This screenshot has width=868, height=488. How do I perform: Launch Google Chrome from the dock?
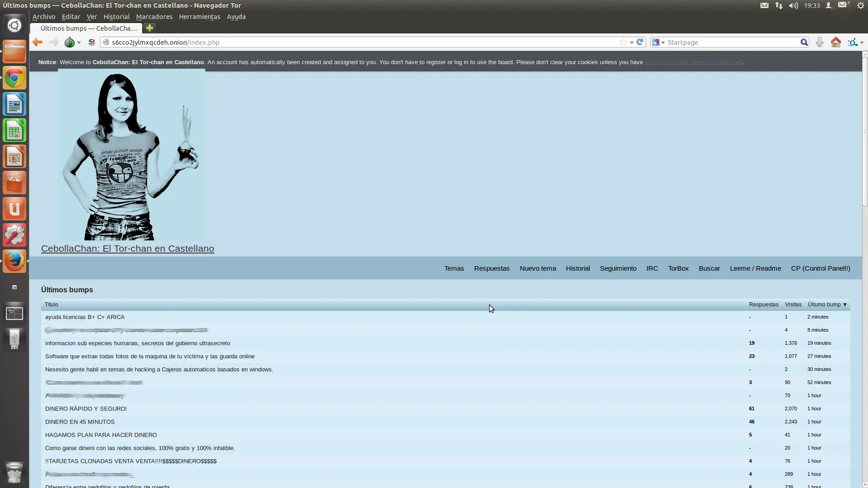(14, 78)
